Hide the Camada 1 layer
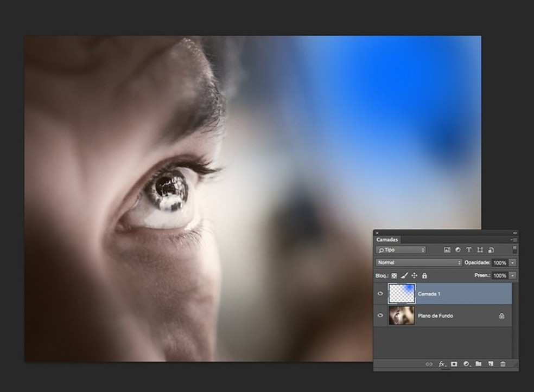Screen dimensions: 534x392 click(x=380, y=293)
